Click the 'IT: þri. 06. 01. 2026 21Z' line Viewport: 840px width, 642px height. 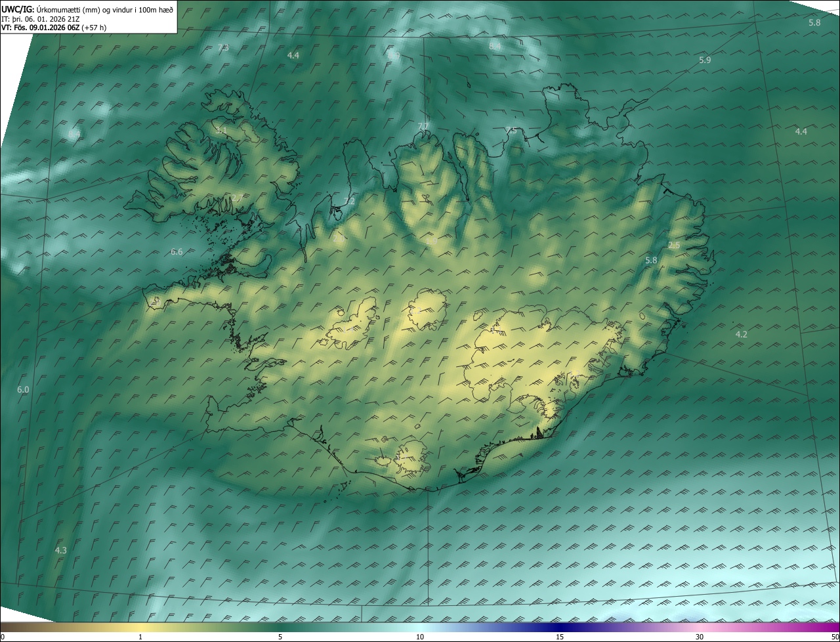coord(40,19)
